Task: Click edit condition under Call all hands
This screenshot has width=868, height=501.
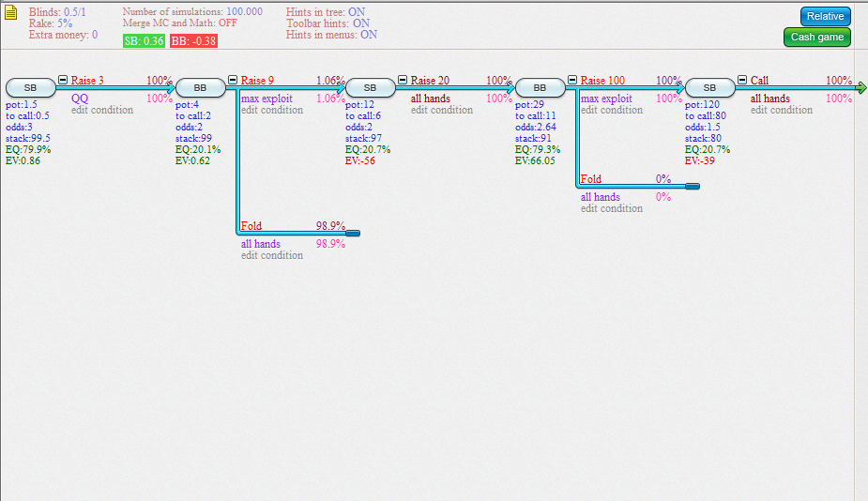Action: 783,110
